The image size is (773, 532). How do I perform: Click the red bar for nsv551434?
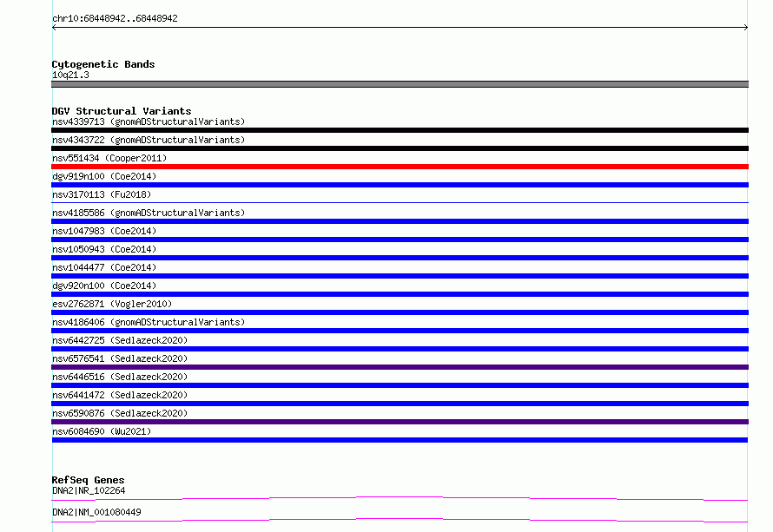pos(400,167)
